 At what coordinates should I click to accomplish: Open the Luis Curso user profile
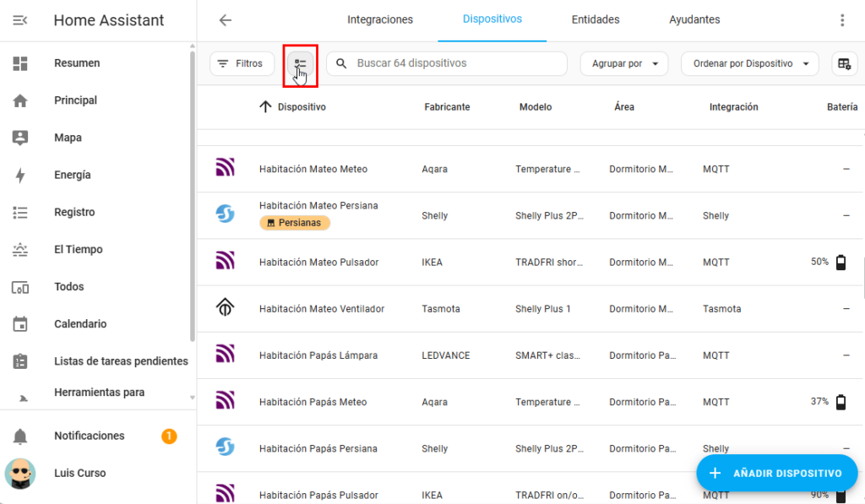pos(79,473)
